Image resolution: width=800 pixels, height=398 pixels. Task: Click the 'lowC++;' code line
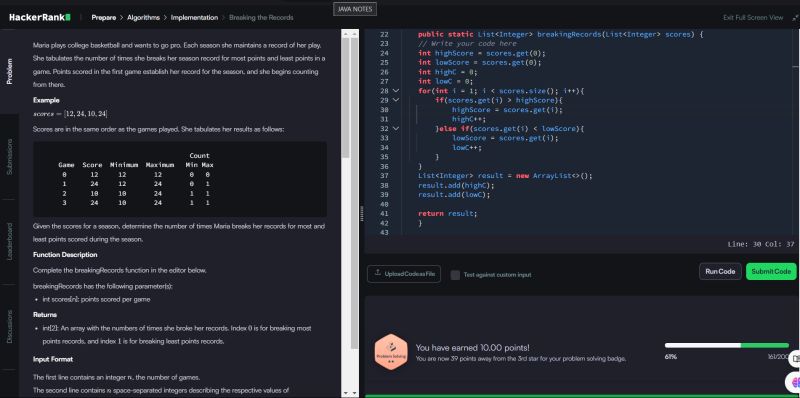(467, 147)
